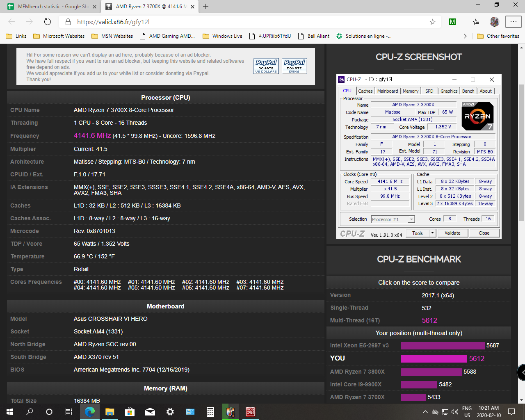Show hidden system tray icons chevron
This screenshot has height=420, width=525.
point(425,412)
